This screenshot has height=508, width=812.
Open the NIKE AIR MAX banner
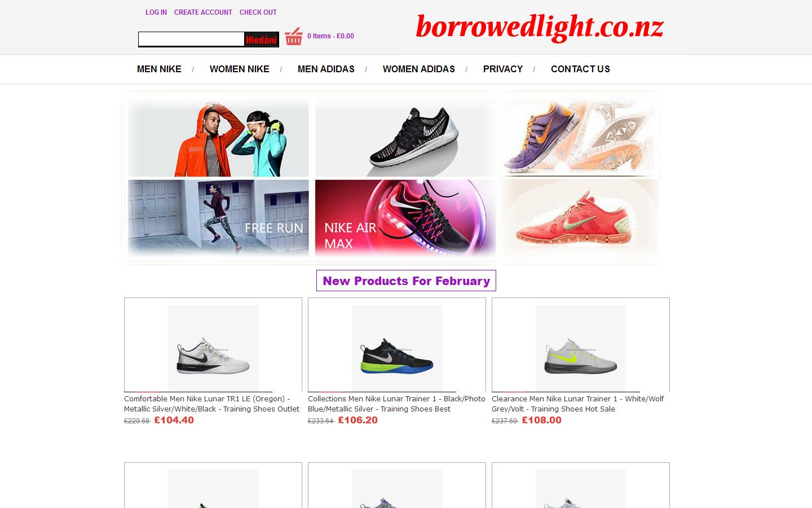(x=404, y=218)
